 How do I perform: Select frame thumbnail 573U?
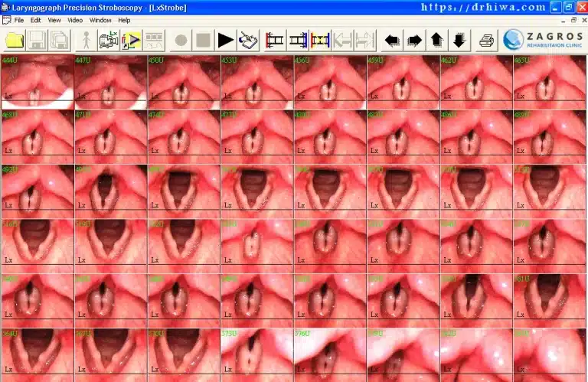pyautogui.click(x=257, y=355)
